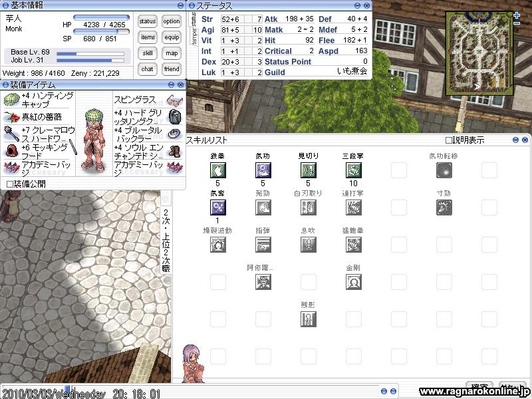Zoom in the minimap with plus

click(517, 15)
